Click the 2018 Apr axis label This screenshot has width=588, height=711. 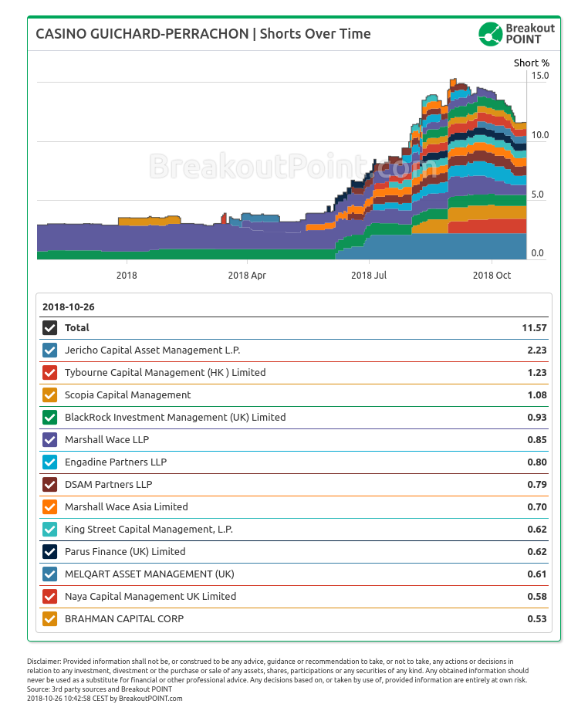[x=247, y=276]
